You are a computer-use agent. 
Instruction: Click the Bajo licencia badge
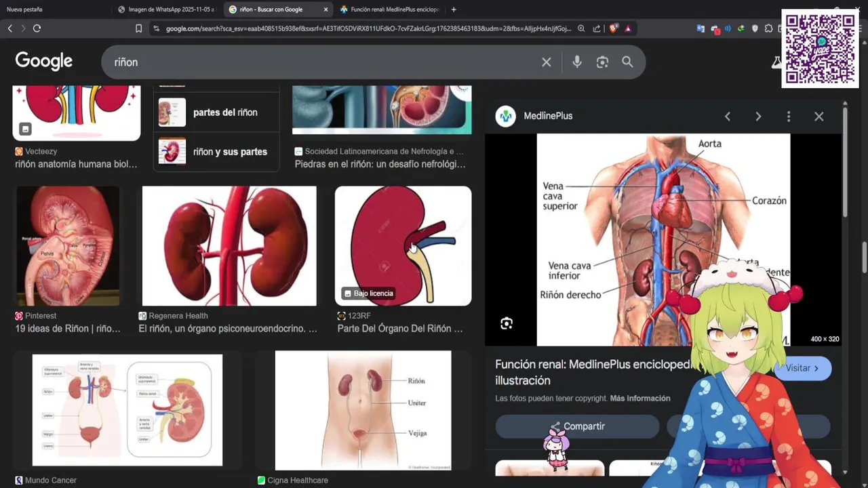point(368,293)
